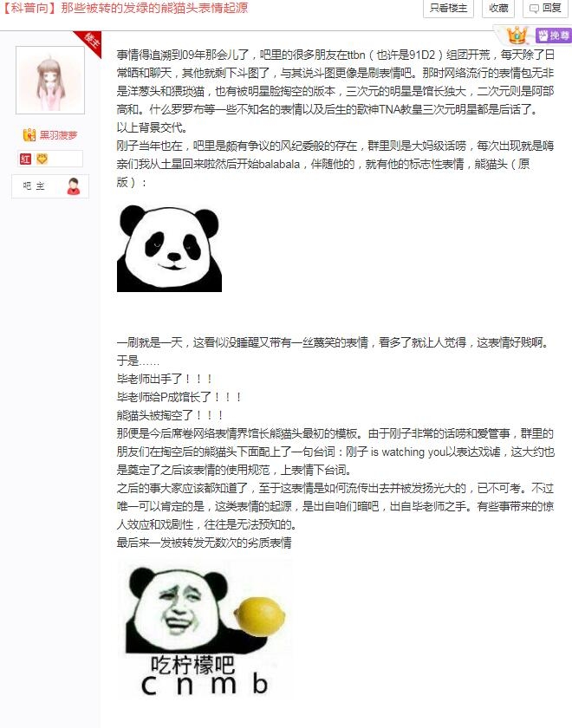Click the yellow heart badge icon
Viewport: 572px width, 728px height.
click(42, 159)
